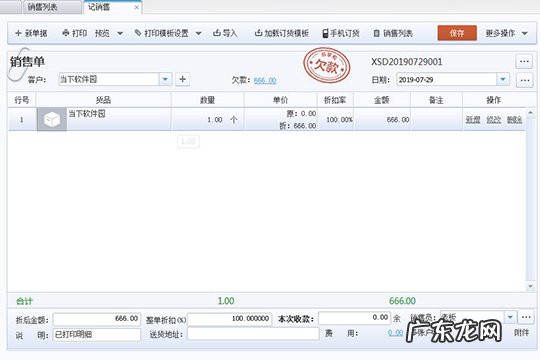Image resolution: width=540 pixels, height=360 pixels.
Task: Click the 备注 column header
Action: (x=436, y=100)
